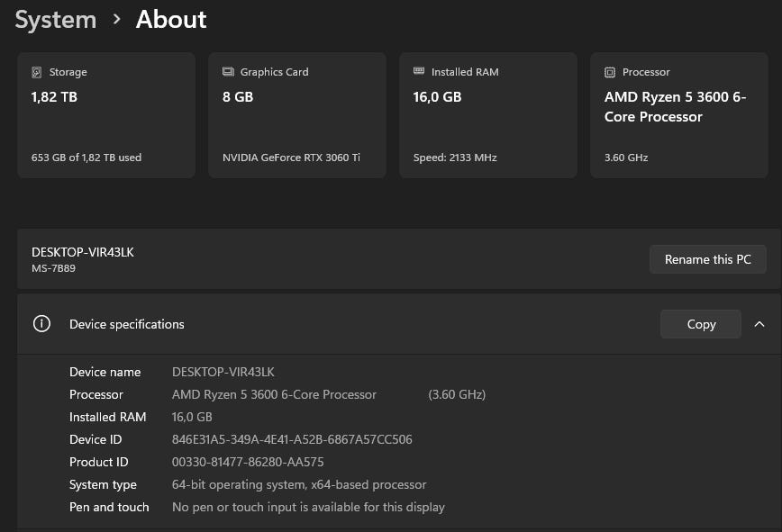Click the breadcrumb arrow between System and About

click(116, 19)
